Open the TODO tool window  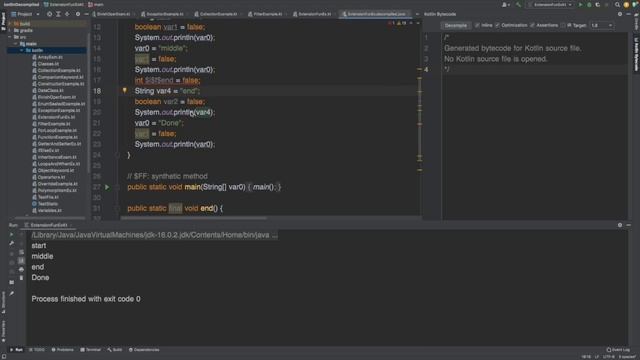(x=37, y=350)
